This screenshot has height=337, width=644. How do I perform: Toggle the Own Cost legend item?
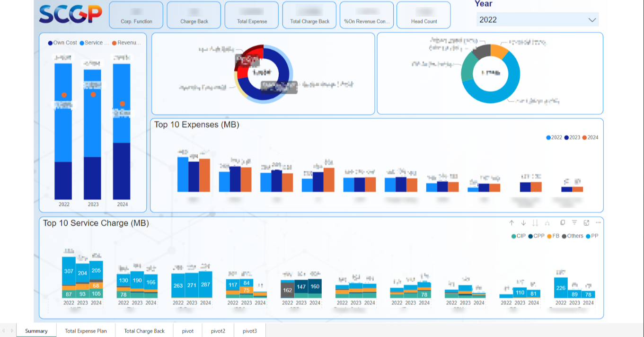(x=62, y=43)
